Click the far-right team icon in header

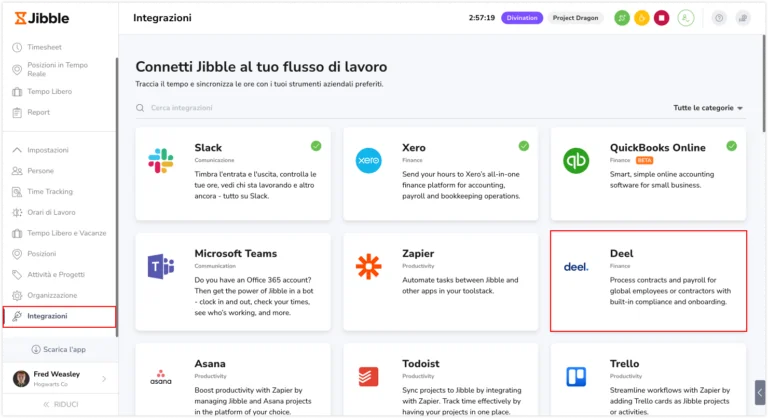(743, 18)
